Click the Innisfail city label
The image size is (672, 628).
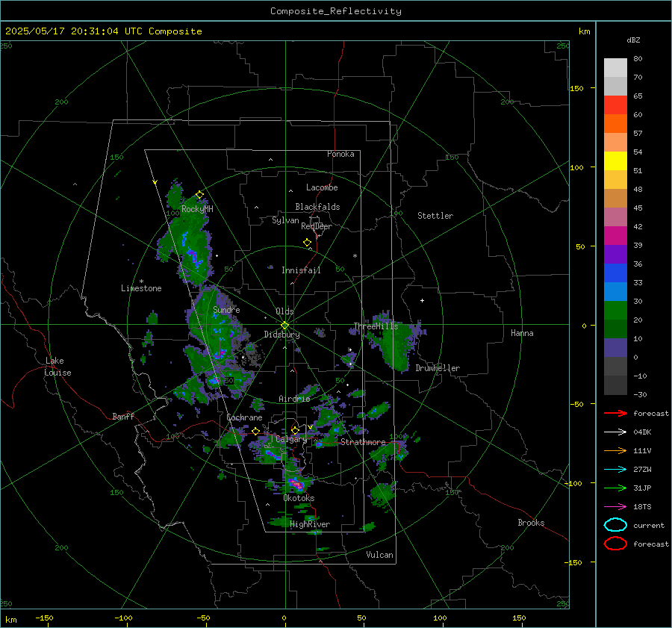click(301, 270)
